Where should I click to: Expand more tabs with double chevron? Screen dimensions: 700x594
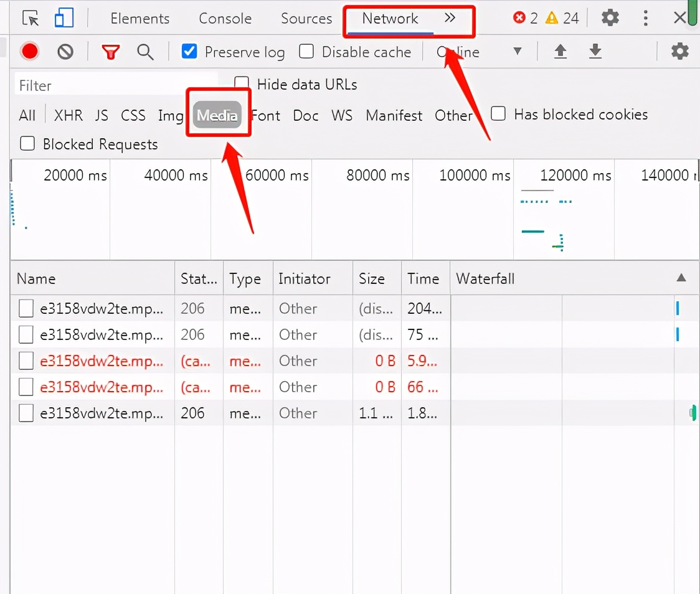[450, 19]
